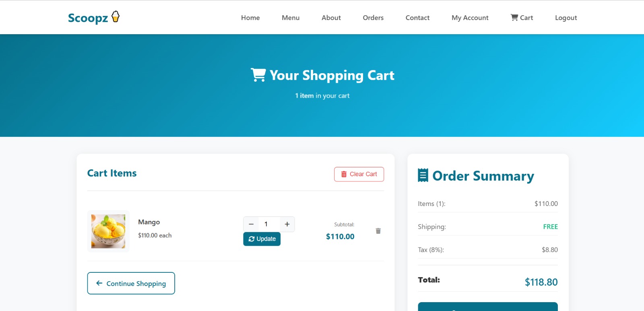Open the Menu nav link
The height and width of the screenshot is (311, 644).
290,18
